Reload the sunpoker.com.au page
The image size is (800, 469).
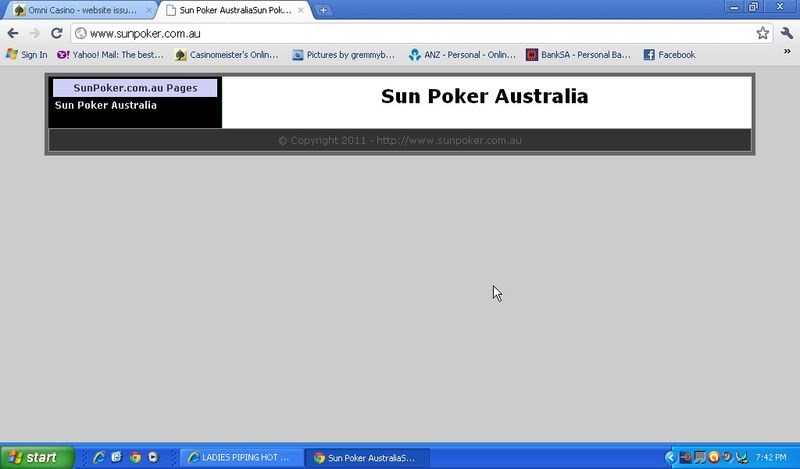pyautogui.click(x=57, y=34)
